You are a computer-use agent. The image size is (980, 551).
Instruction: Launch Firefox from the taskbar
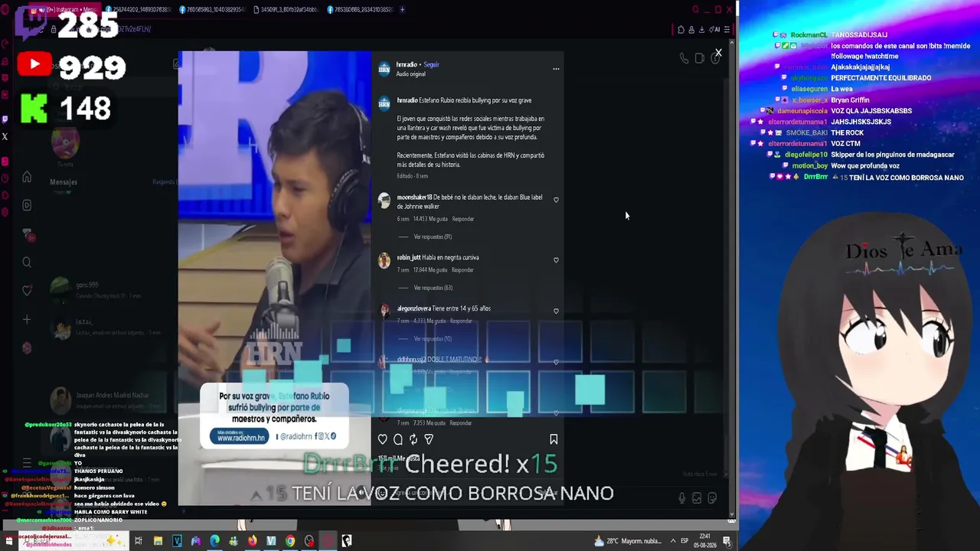252,541
